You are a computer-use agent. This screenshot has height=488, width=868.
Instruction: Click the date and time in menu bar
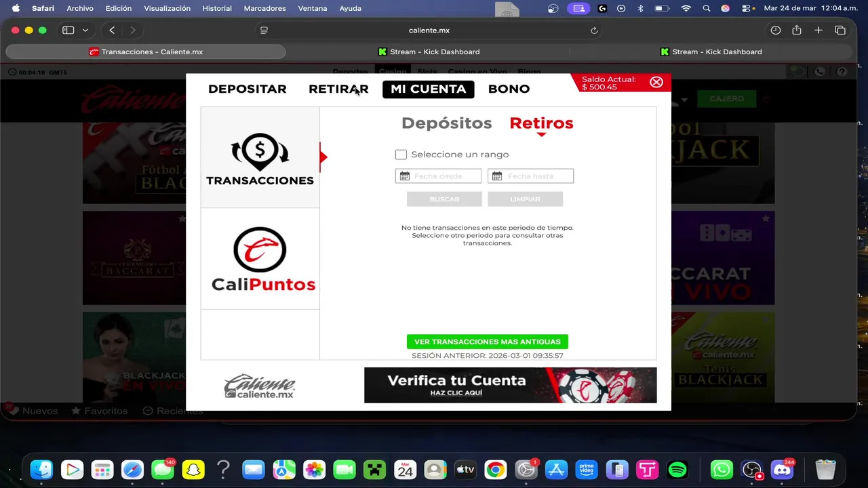pos(810,8)
